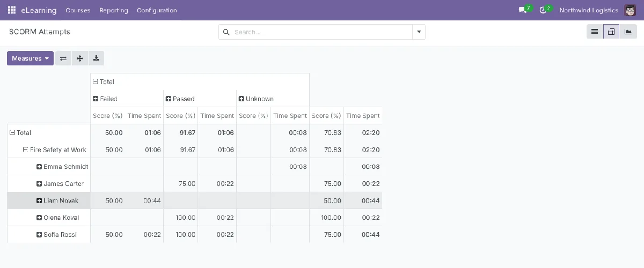644x268 pixels.
Task: Click Emma Schmidt's unknown 00:08 time cell
Action: pos(290,167)
